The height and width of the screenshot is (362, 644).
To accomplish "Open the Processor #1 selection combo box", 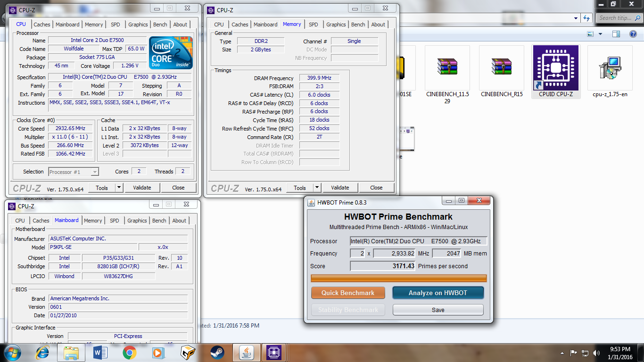I will coord(73,172).
